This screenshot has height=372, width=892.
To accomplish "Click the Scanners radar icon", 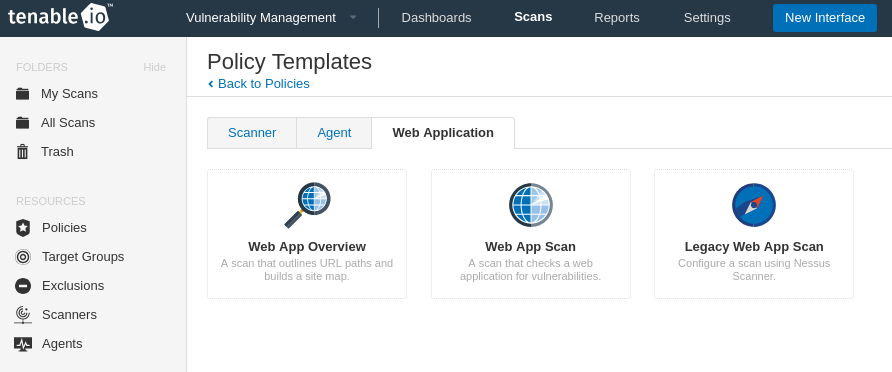I will 23,315.
